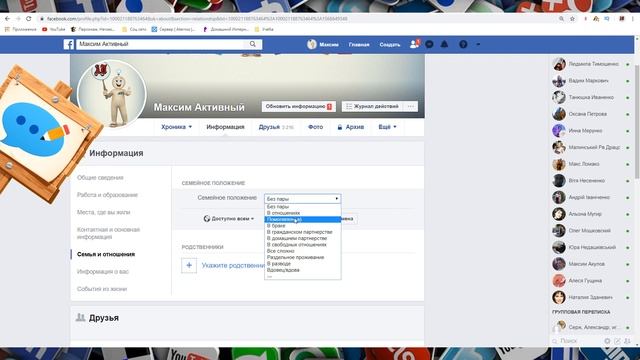Image resolution: width=640 pixels, height=360 pixels.
Task: Open the YouTube bookmark
Action: coord(53,29)
